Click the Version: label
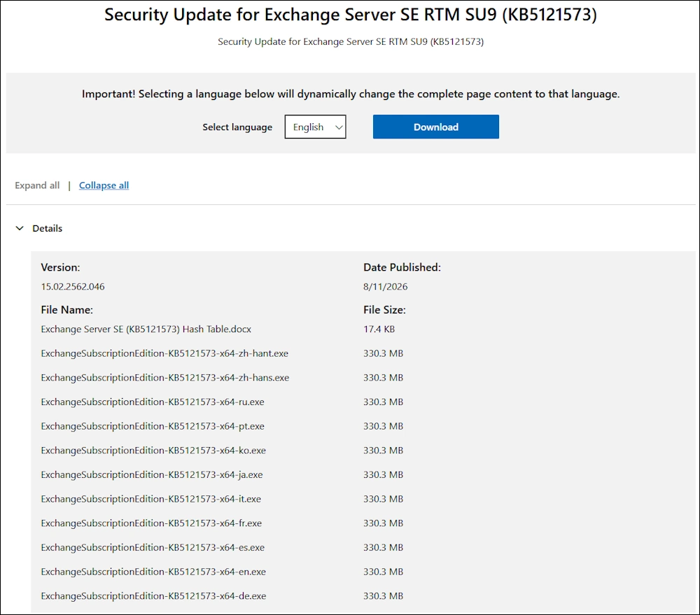This screenshot has width=700, height=615. (x=60, y=267)
